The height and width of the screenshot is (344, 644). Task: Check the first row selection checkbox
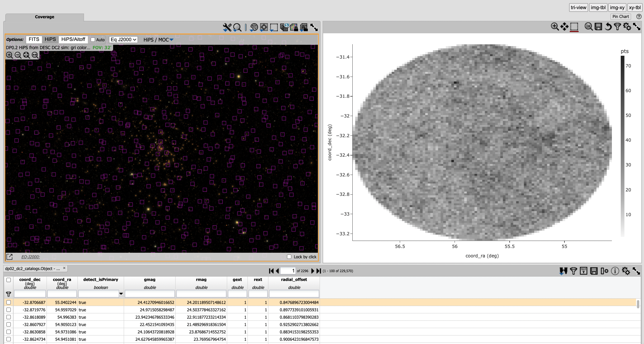(9, 302)
